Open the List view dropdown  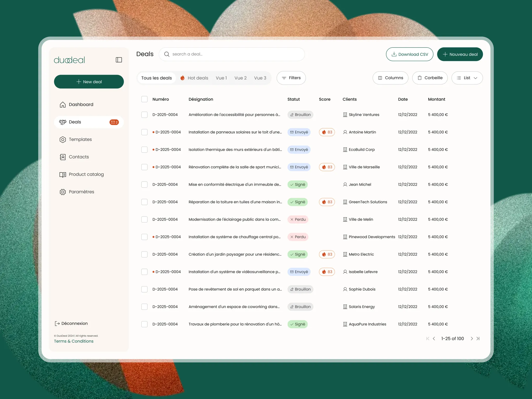[x=467, y=78]
